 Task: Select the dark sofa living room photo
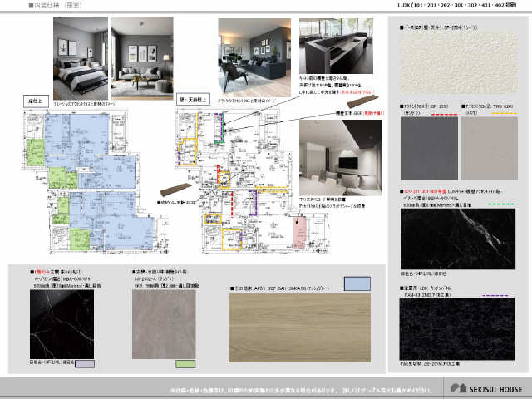coord(254,57)
